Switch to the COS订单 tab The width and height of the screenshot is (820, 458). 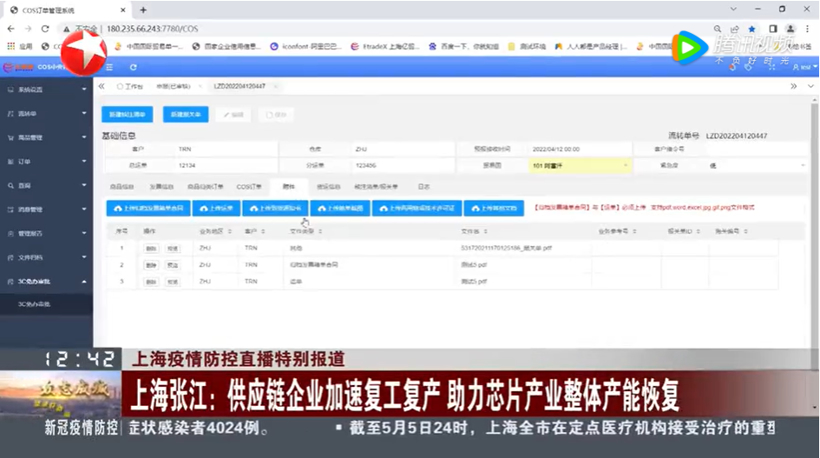pyautogui.click(x=248, y=187)
